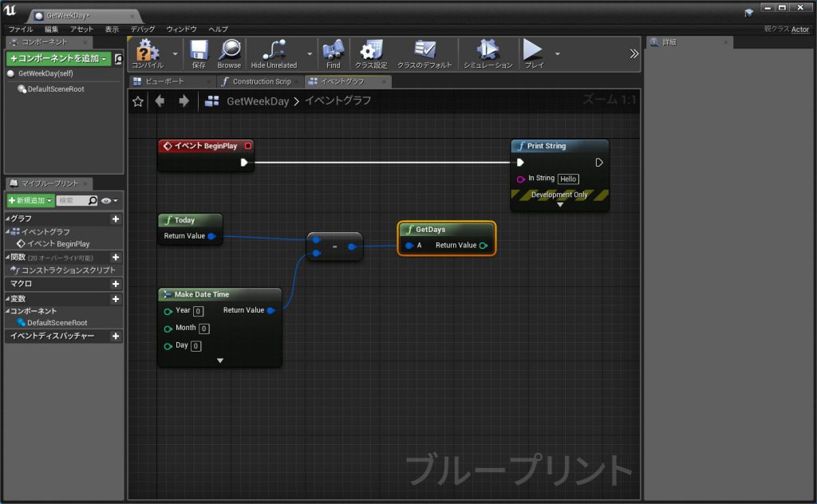The image size is (817, 504).
Task: Collapse the Components subsection in variables
Action: pyautogui.click(x=8, y=311)
